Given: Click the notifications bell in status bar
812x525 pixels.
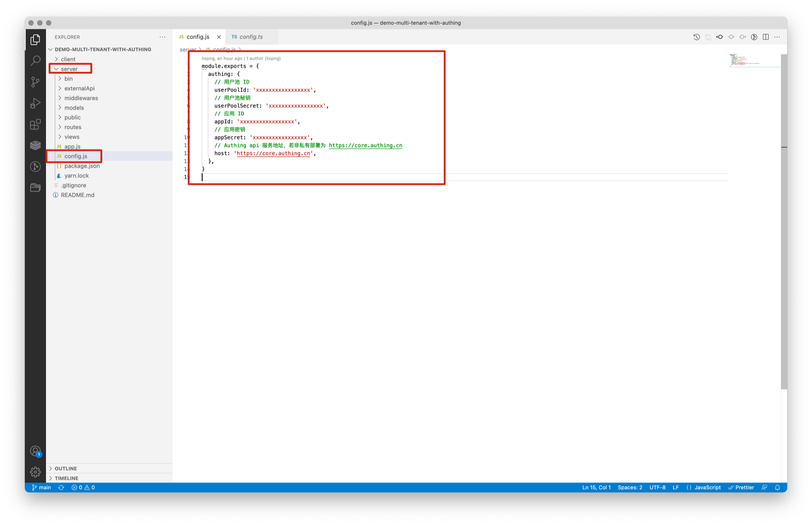Looking at the screenshot, I should click(777, 487).
